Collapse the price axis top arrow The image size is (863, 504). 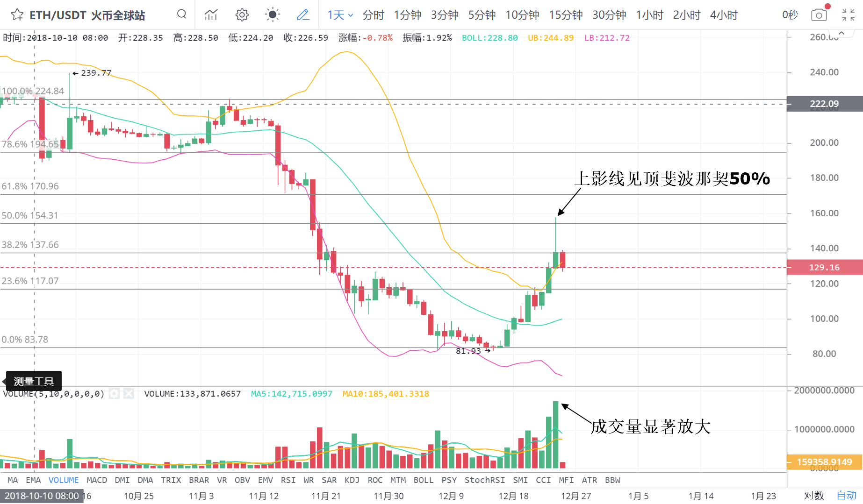[x=841, y=33]
